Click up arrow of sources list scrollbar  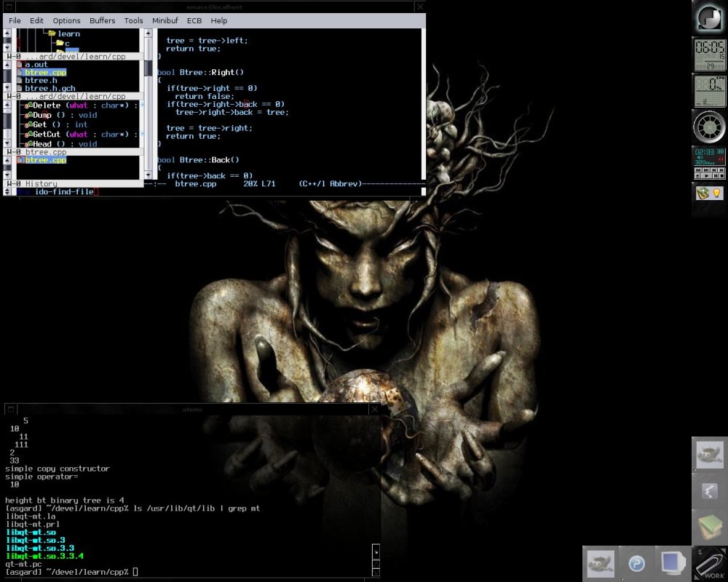tap(7, 65)
